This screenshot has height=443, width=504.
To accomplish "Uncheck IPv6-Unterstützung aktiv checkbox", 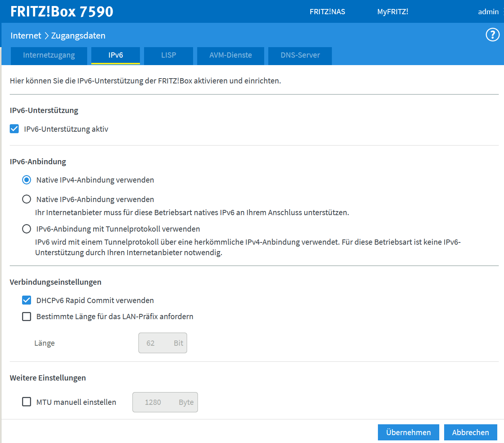I will pos(14,129).
